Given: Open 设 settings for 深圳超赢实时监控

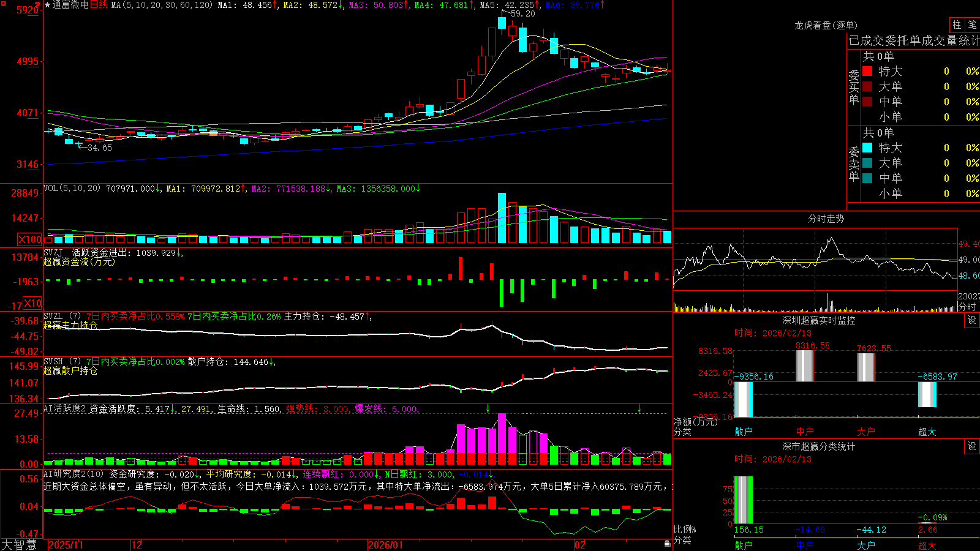Looking at the screenshot, I should (x=972, y=320).
